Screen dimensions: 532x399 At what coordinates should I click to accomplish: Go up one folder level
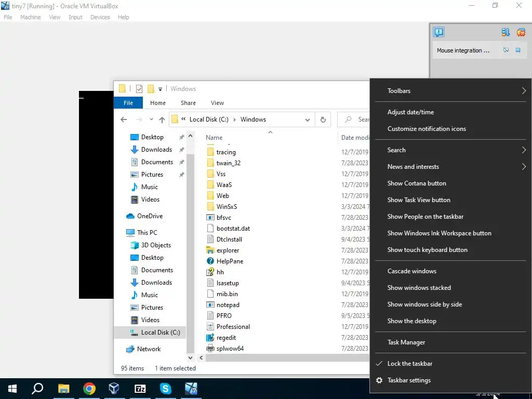tap(162, 119)
